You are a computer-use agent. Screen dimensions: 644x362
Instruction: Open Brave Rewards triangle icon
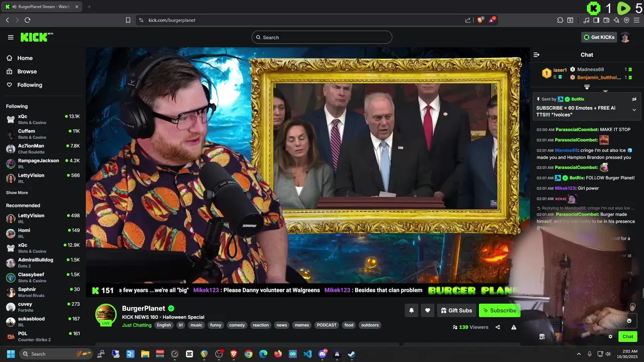tap(493, 20)
